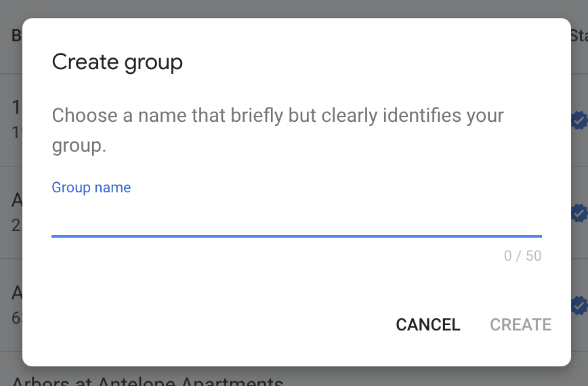Click the background row with "6" subtext
Image resolution: width=588 pixels, height=386 pixels.
point(16,305)
